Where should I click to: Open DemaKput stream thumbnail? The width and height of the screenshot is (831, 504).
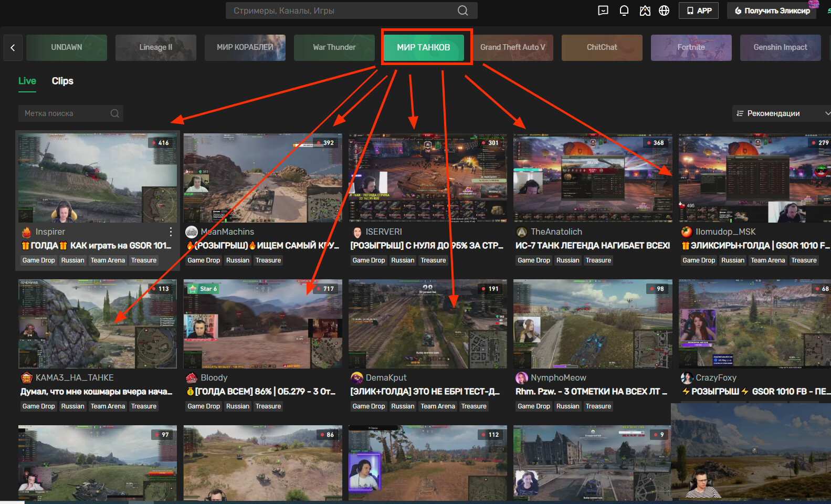(x=428, y=324)
